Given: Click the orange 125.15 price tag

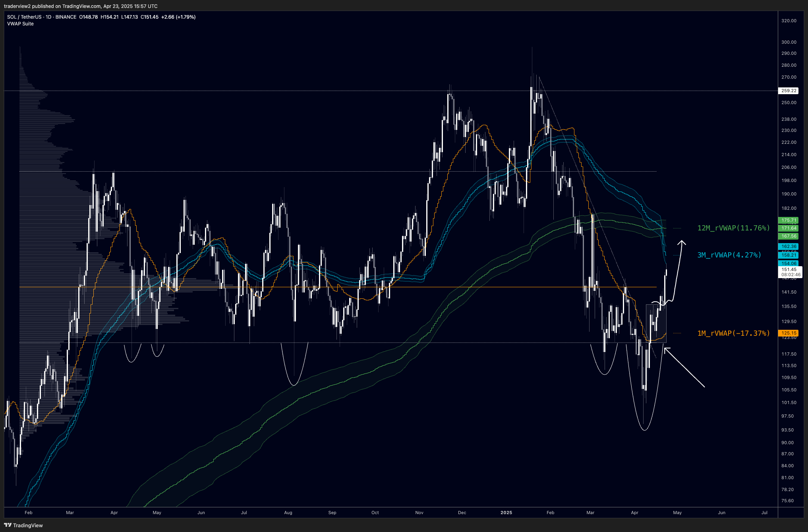Looking at the screenshot, I should (x=789, y=333).
